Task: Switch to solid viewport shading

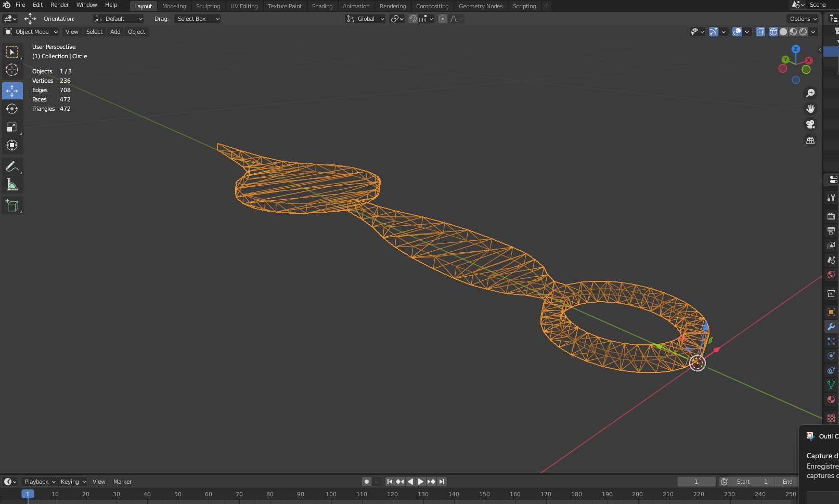Action: (783, 32)
